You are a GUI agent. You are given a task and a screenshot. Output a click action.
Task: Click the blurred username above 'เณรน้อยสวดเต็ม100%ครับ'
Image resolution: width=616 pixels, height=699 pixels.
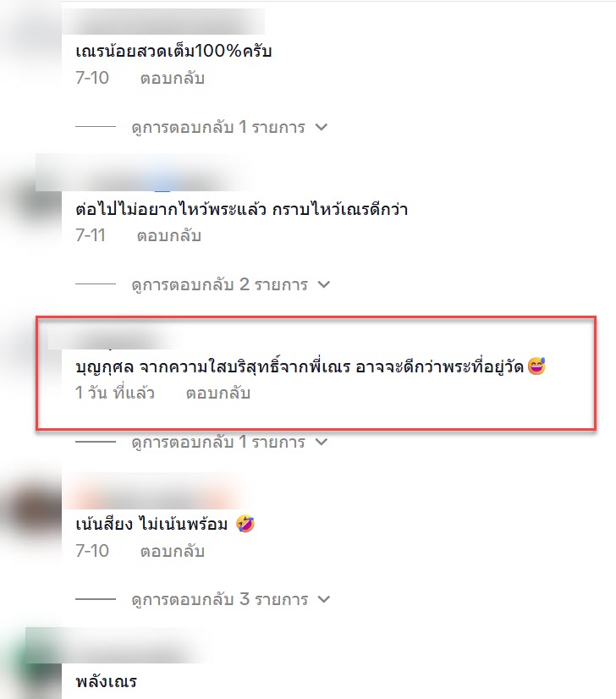click(x=163, y=21)
